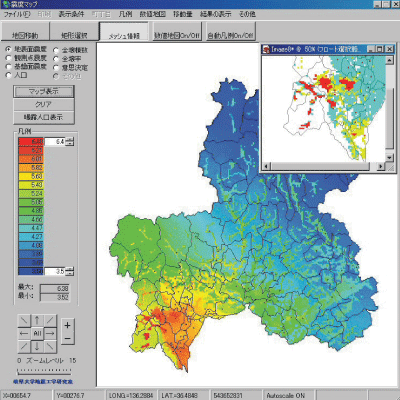Click the plus zoom-in button
The image size is (400, 400).
pos(68,325)
